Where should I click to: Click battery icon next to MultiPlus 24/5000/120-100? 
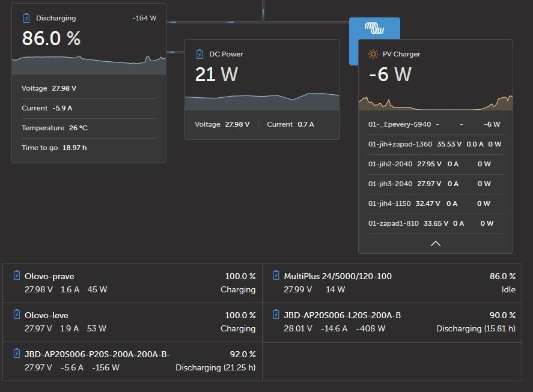pyautogui.click(x=276, y=275)
